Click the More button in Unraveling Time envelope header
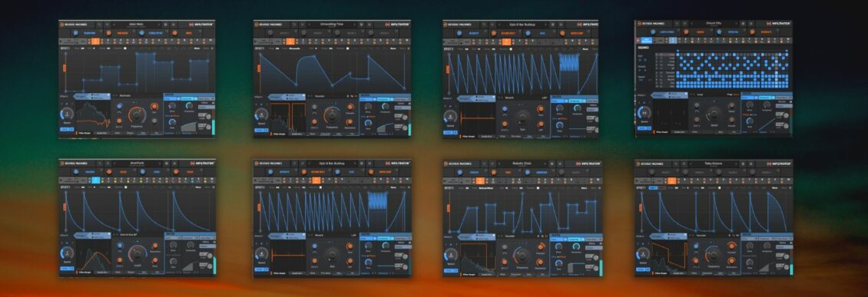The width and height of the screenshot is (868, 297). pyautogui.click(x=393, y=48)
